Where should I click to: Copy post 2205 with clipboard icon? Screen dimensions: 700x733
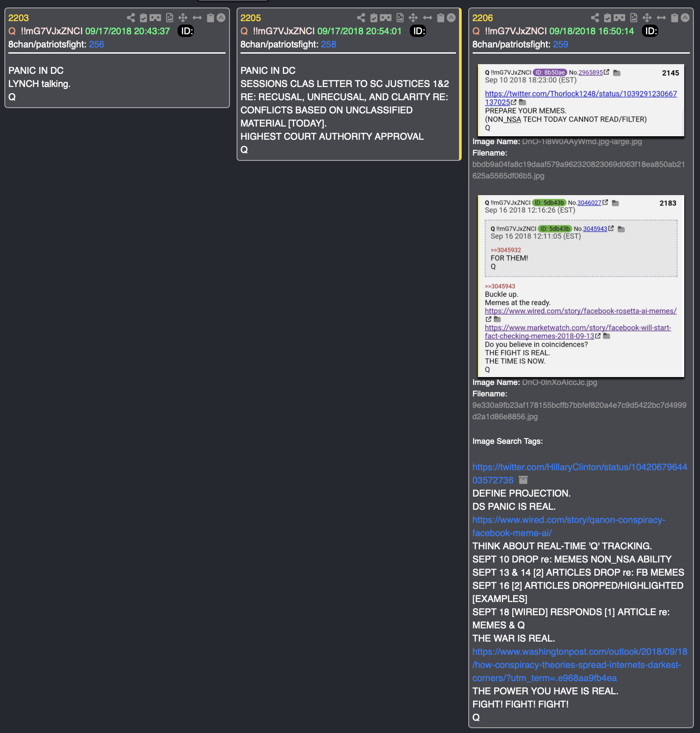click(441, 18)
